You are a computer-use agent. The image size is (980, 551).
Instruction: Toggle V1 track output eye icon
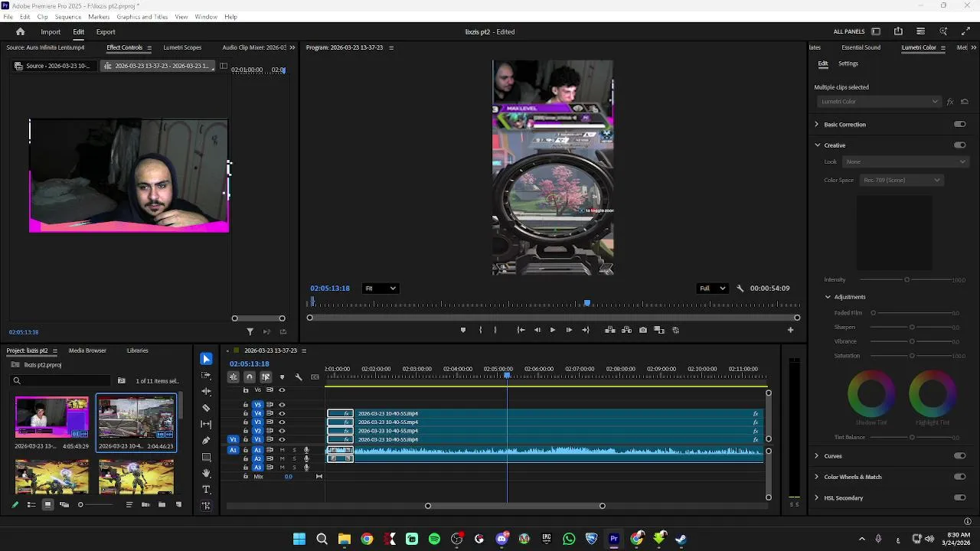point(282,439)
